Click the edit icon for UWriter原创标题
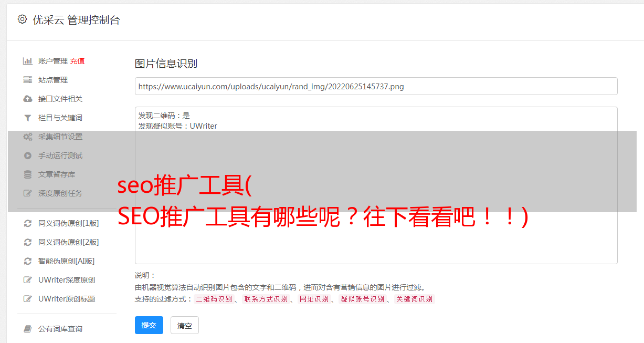 28,299
